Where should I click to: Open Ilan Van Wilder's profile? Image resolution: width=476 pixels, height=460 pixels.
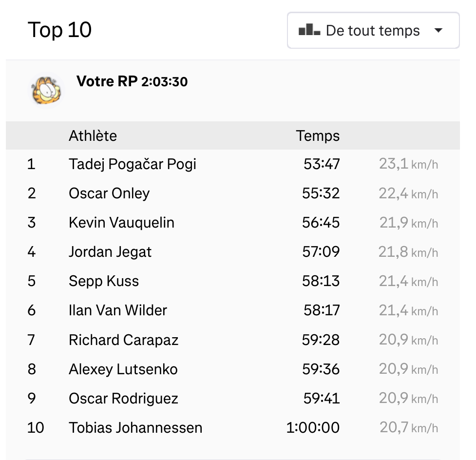[x=118, y=310]
